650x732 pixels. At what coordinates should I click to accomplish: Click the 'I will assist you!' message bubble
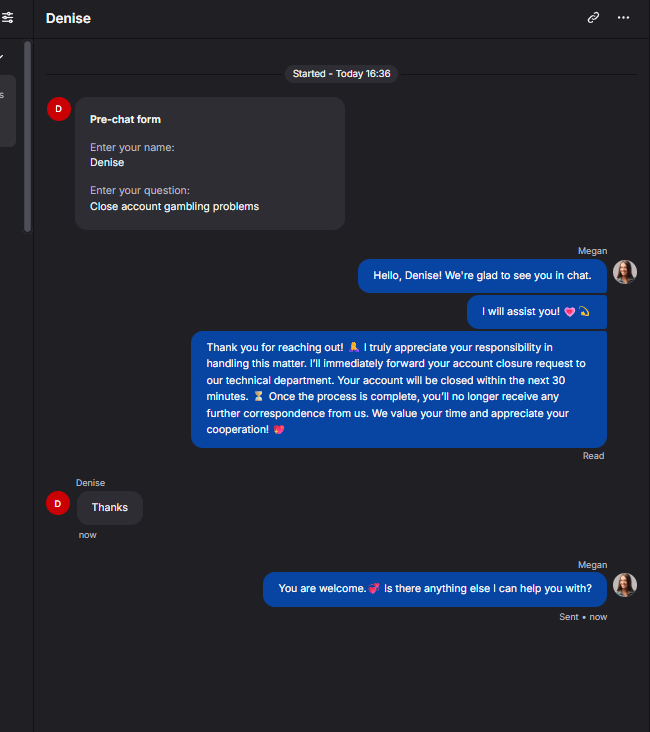(537, 312)
